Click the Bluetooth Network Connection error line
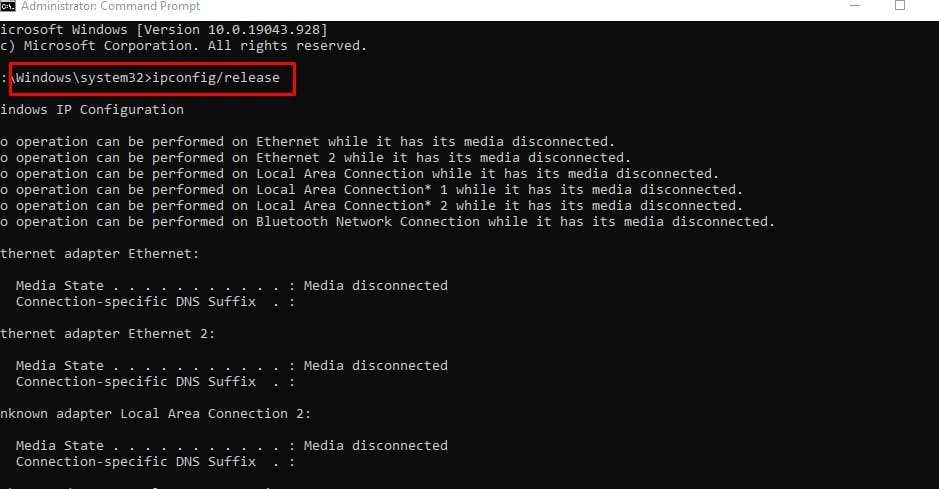This screenshot has width=939, height=489. click(x=388, y=222)
